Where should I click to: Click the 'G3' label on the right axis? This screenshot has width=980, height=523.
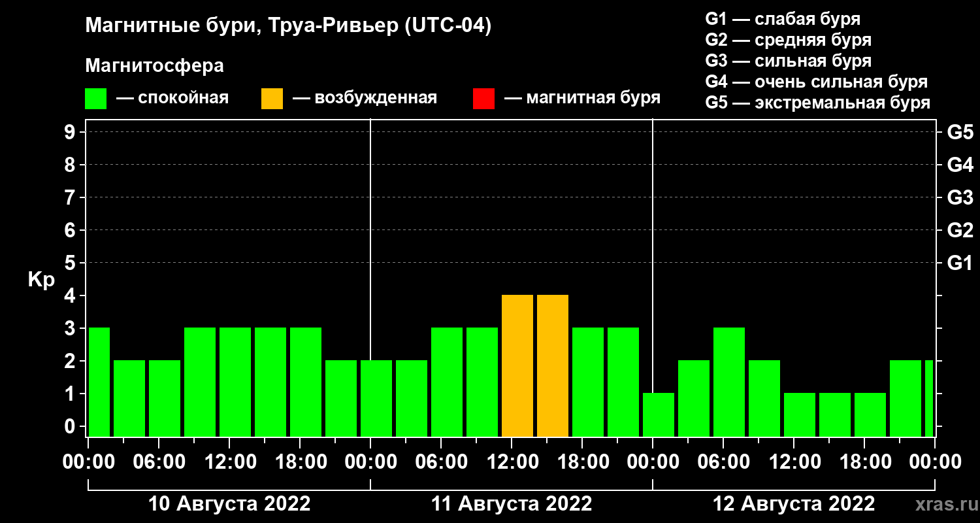pos(960,198)
